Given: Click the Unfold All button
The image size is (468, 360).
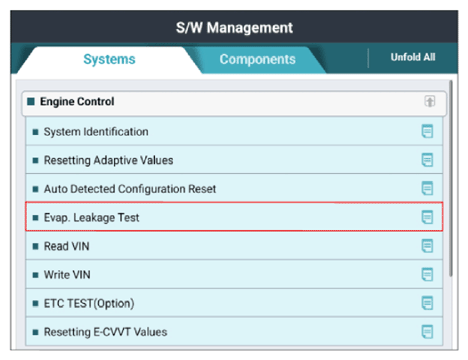Looking at the screenshot, I should point(413,57).
